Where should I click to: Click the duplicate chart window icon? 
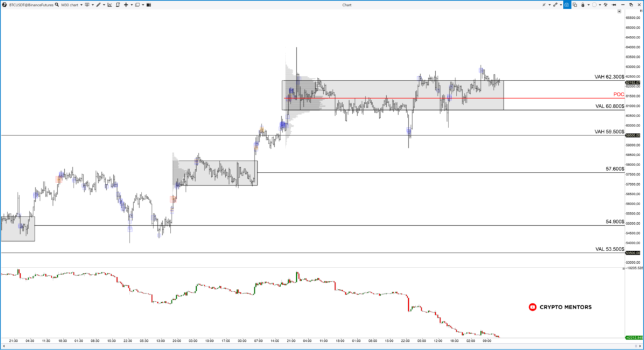tap(575, 4)
